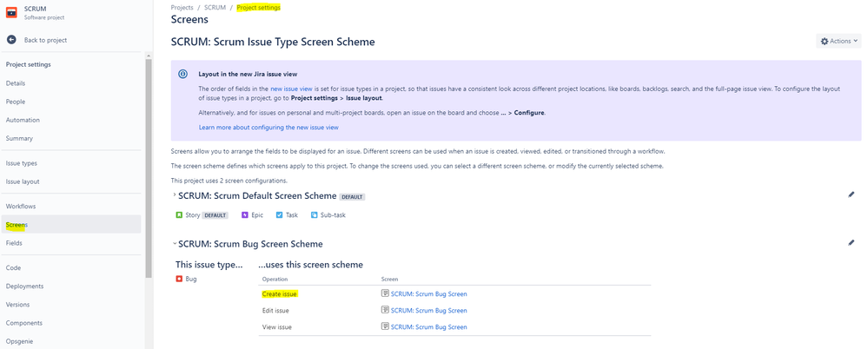Screen dimensions: 868x349
Task: Edit the Scrum Default Screen Scheme pencil
Action: coord(851,194)
